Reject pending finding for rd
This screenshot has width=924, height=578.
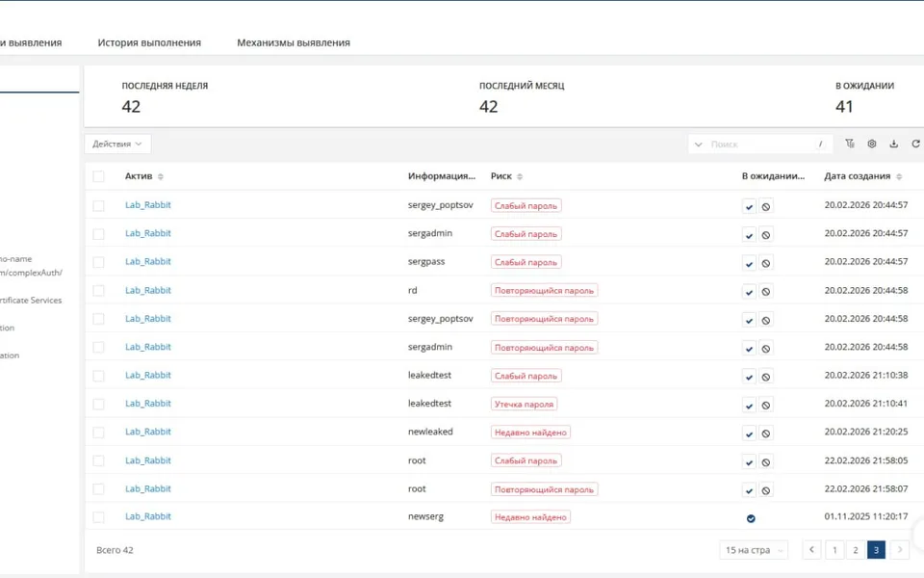(x=765, y=291)
